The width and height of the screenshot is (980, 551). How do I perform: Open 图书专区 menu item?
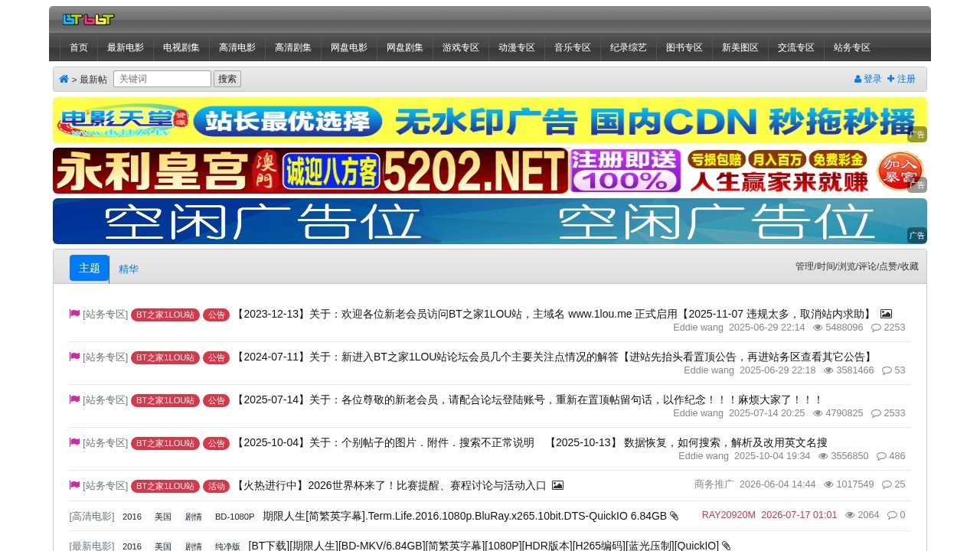[x=684, y=47]
